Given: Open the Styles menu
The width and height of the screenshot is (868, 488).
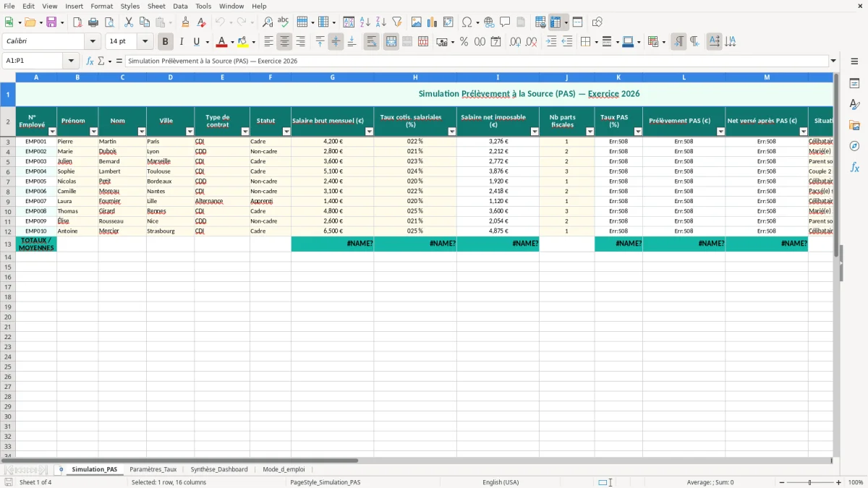Looking at the screenshot, I should tap(130, 6).
